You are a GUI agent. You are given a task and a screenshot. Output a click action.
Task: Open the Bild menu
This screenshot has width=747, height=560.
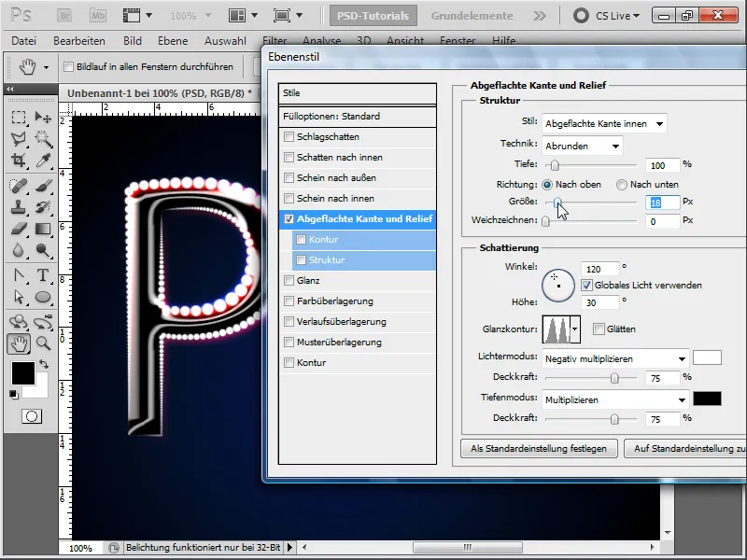(x=133, y=41)
